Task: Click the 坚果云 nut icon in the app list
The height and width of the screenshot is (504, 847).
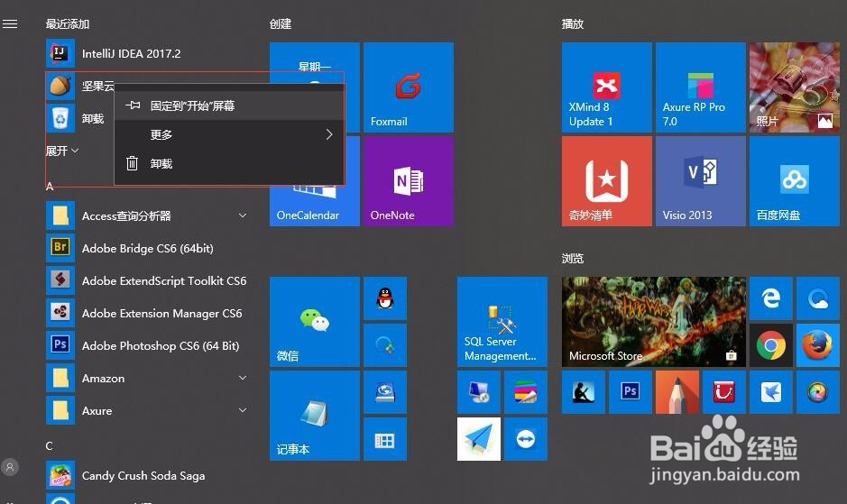Action: (60, 86)
